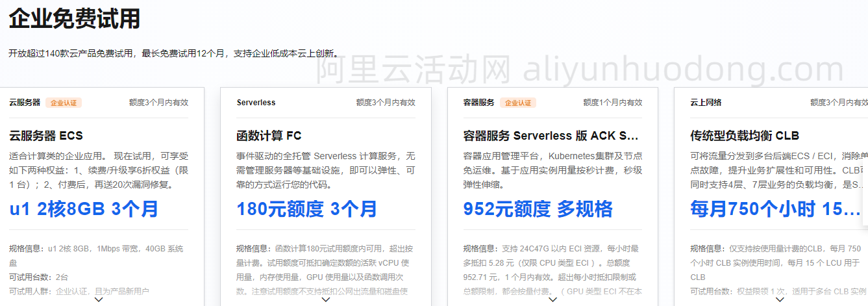Viewport: 868px width, 306px height.
Task: Click the ACK description starting 容器应用管理平台
Action: click(552, 170)
